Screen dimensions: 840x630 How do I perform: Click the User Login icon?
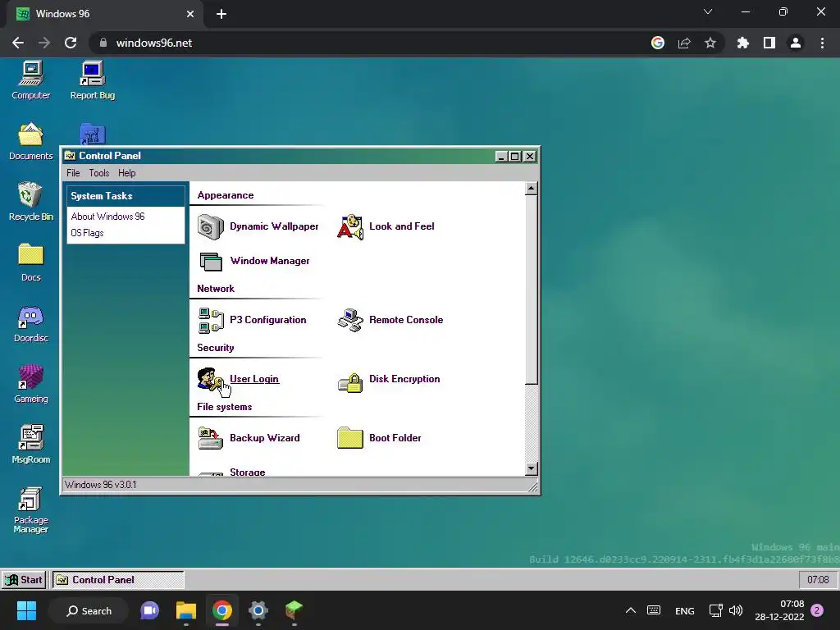[211, 379]
